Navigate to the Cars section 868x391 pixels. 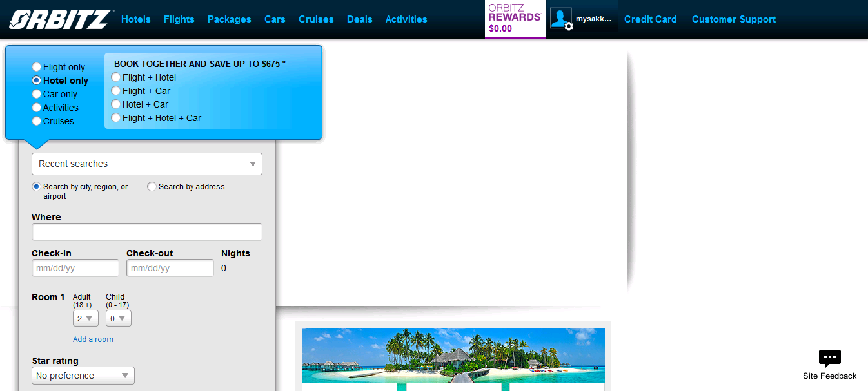tap(275, 19)
